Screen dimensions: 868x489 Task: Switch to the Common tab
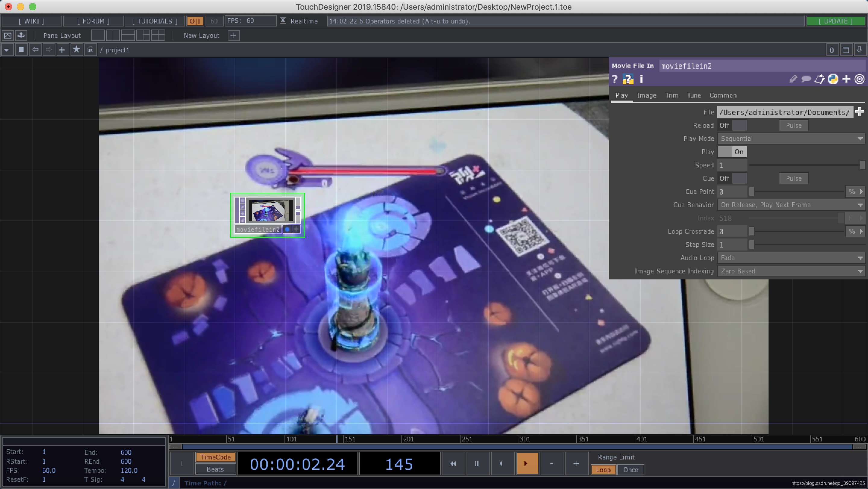pos(723,95)
